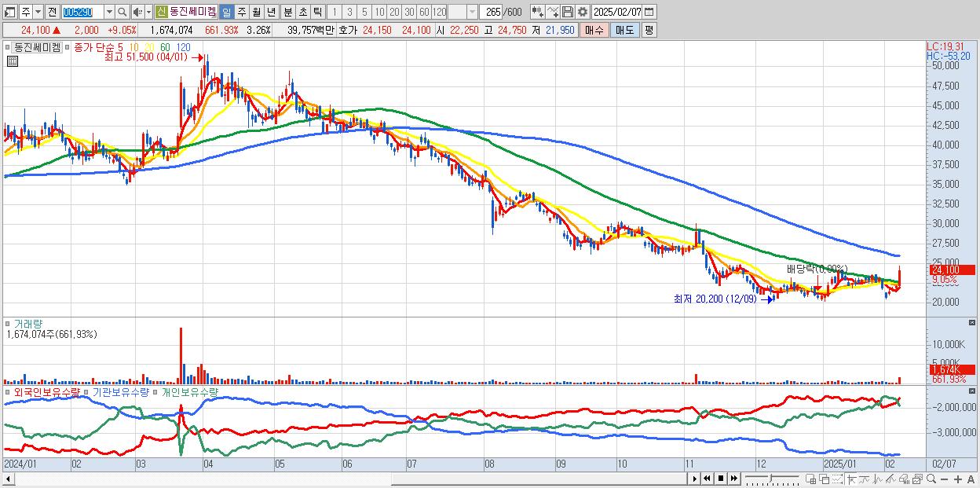Toggle tick 틱 period button
This screenshot has width=980, height=488.
pos(317,12)
